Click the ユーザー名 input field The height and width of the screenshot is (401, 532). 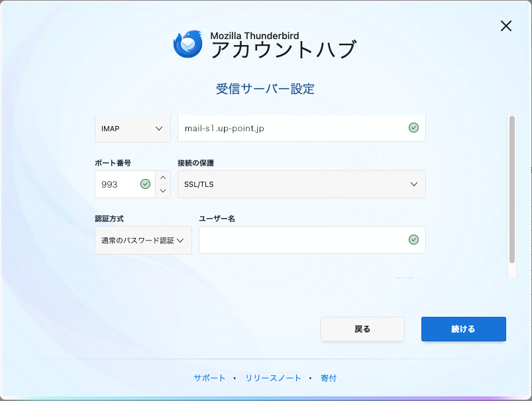(312, 240)
